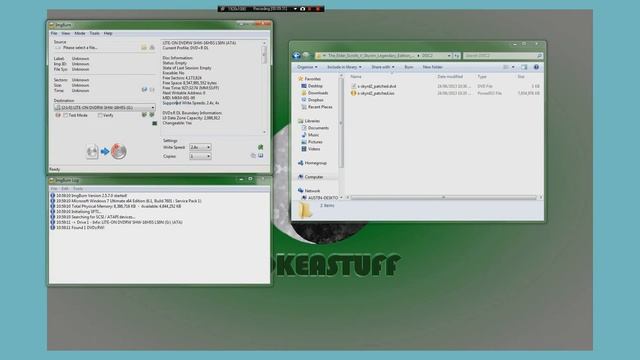The image size is (640, 360).
Task: Click the second green icon right of Verify
Action: (x=152, y=115)
